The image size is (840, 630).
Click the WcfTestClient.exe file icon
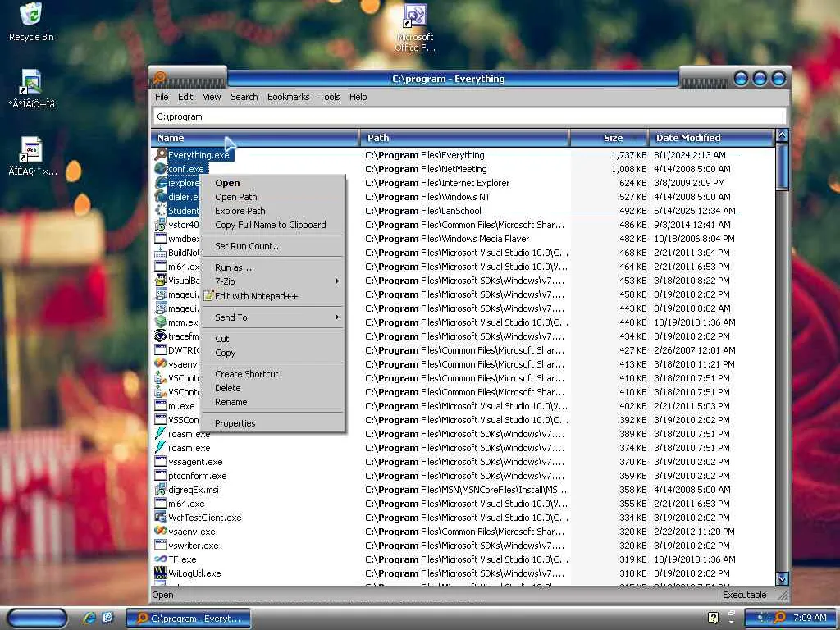[161, 518]
